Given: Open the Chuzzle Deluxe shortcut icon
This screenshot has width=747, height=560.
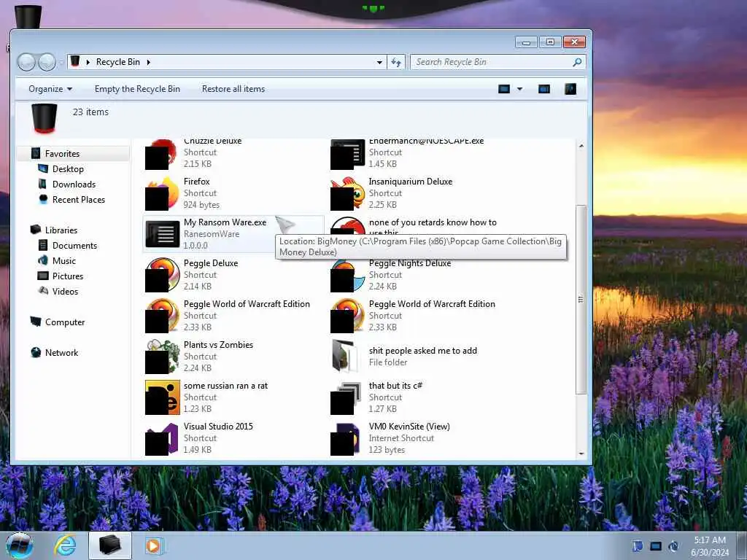Looking at the screenshot, I should click(x=161, y=155).
